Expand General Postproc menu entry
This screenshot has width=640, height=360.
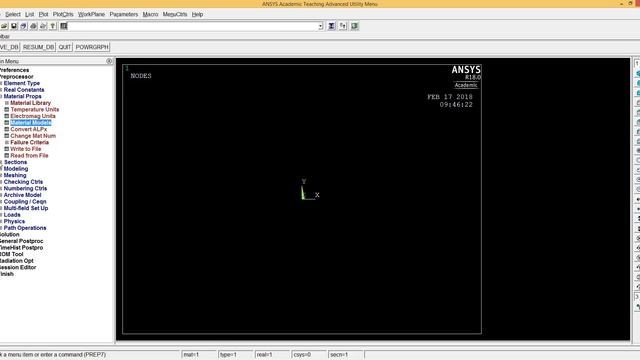click(21, 241)
